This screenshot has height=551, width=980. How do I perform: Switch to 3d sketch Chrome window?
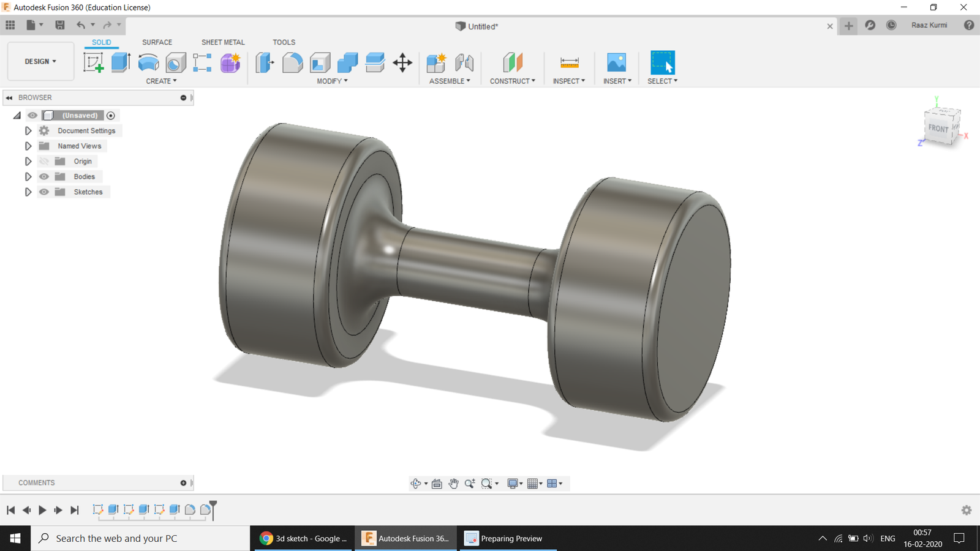click(303, 538)
